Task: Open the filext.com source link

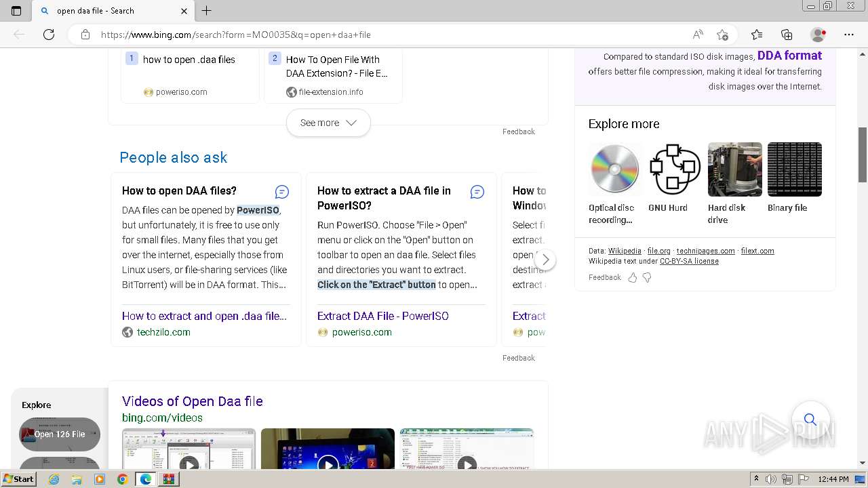Action: click(x=757, y=251)
